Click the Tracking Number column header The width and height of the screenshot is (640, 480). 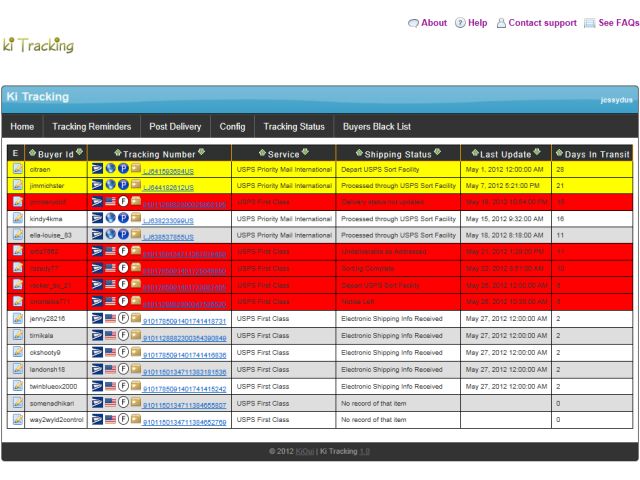159,154
